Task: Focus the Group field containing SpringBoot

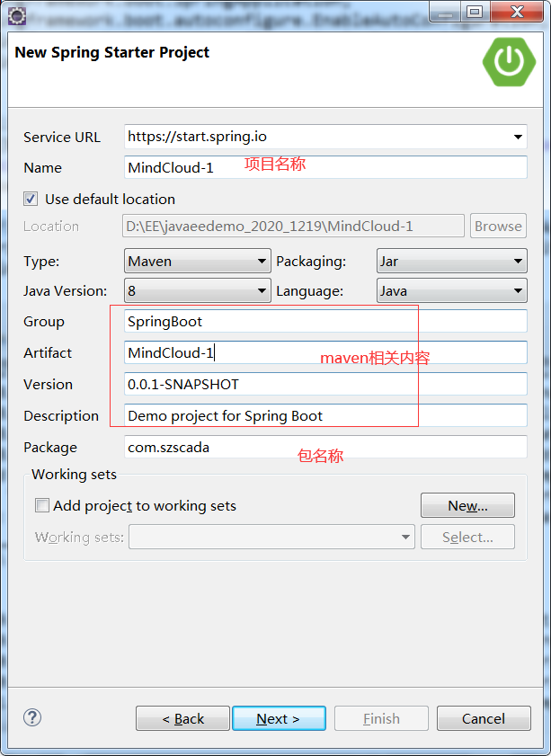Action: [x=325, y=321]
